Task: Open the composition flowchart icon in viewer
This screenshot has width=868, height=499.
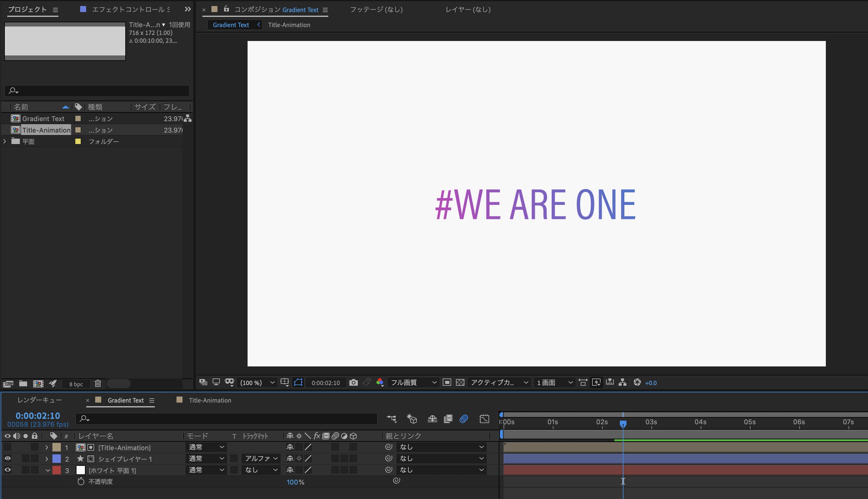Action: [x=623, y=382]
